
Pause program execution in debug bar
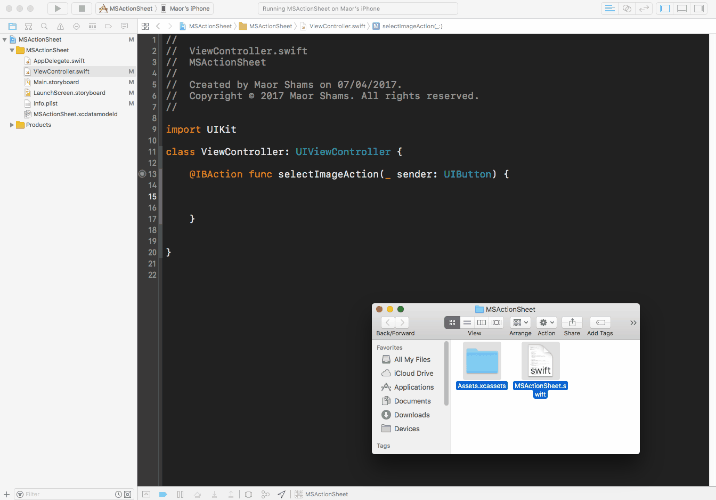pos(180,494)
